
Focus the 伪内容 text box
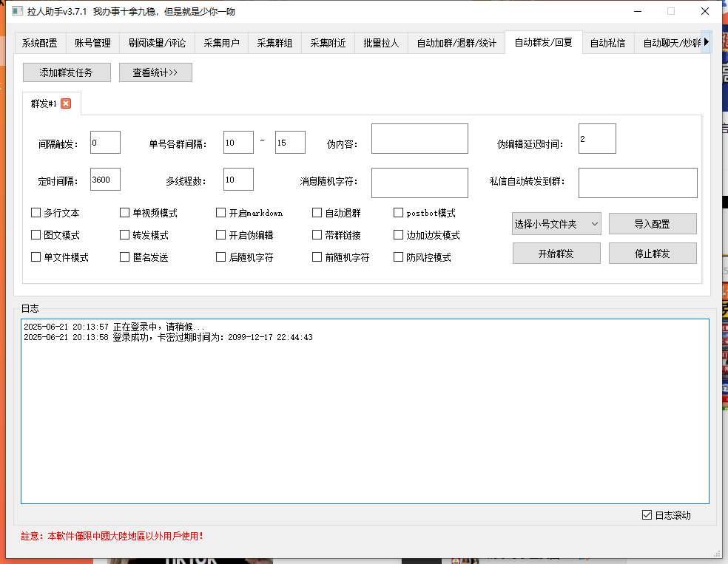click(x=419, y=139)
